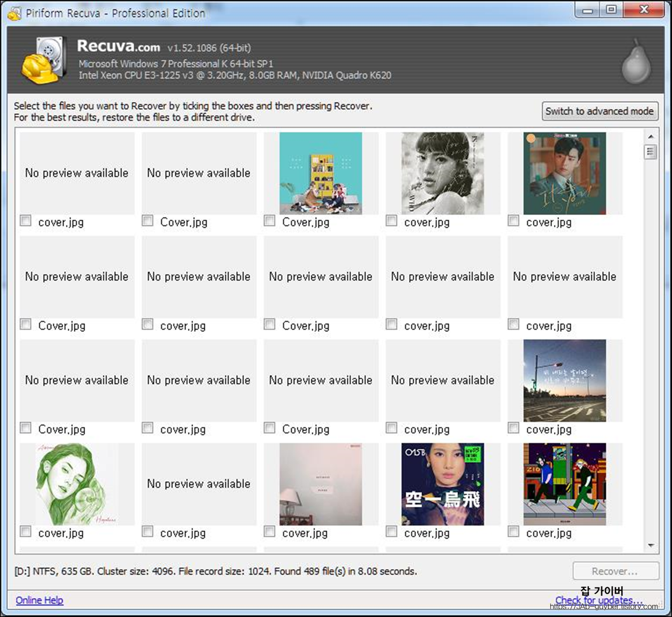Select the black-and-white woman portrait thumbnail
Screen dimensions: 672x617
(443, 173)
